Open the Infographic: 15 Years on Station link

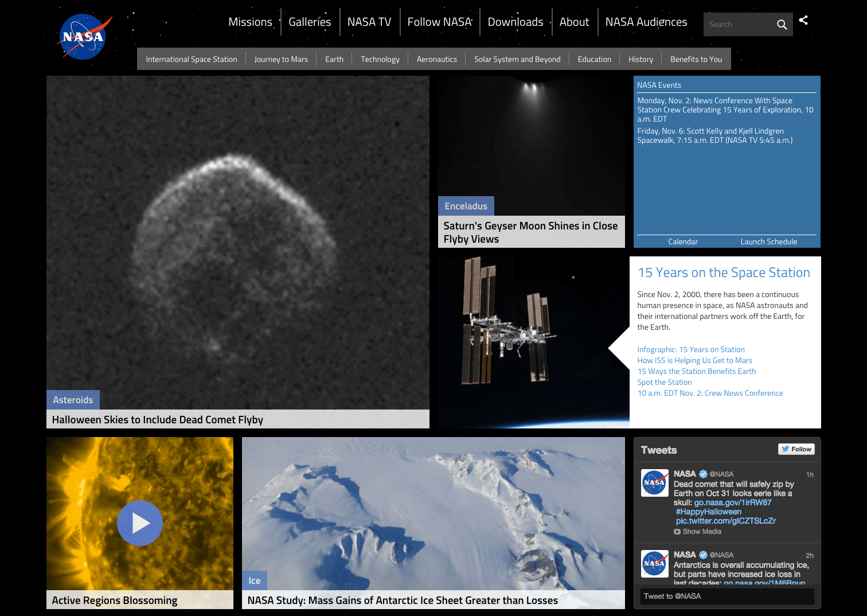[691, 349]
